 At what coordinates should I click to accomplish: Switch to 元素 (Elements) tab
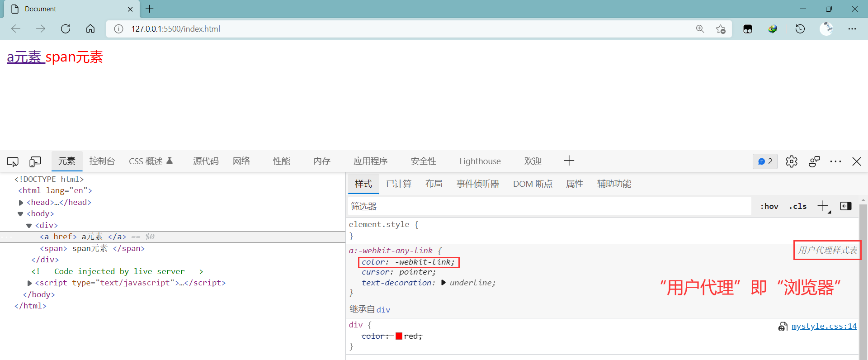67,161
